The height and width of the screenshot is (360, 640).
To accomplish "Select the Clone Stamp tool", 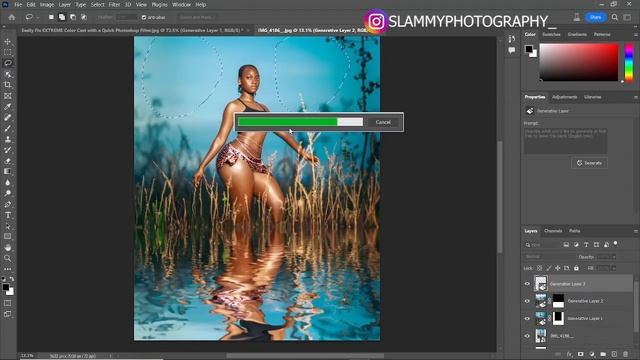I will (8, 139).
